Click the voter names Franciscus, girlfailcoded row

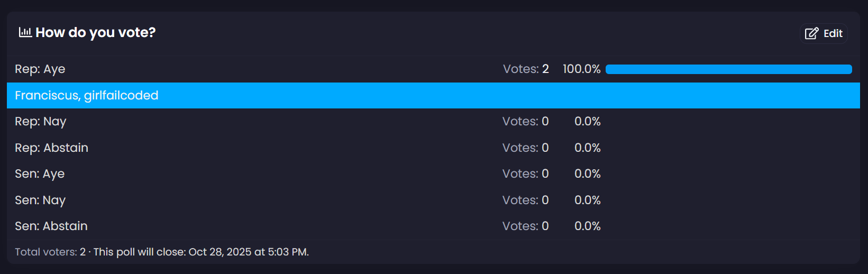coord(87,96)
